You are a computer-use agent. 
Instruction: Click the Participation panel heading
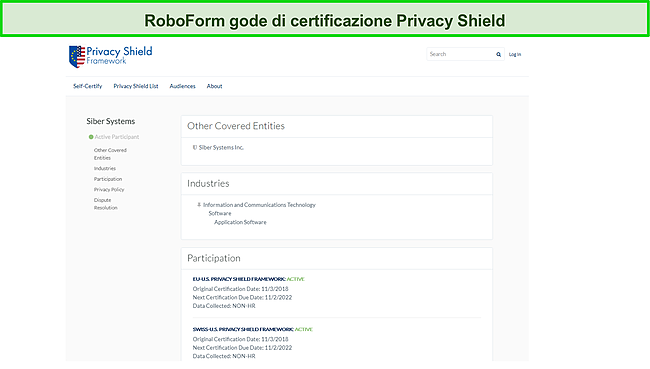point(214,258)
